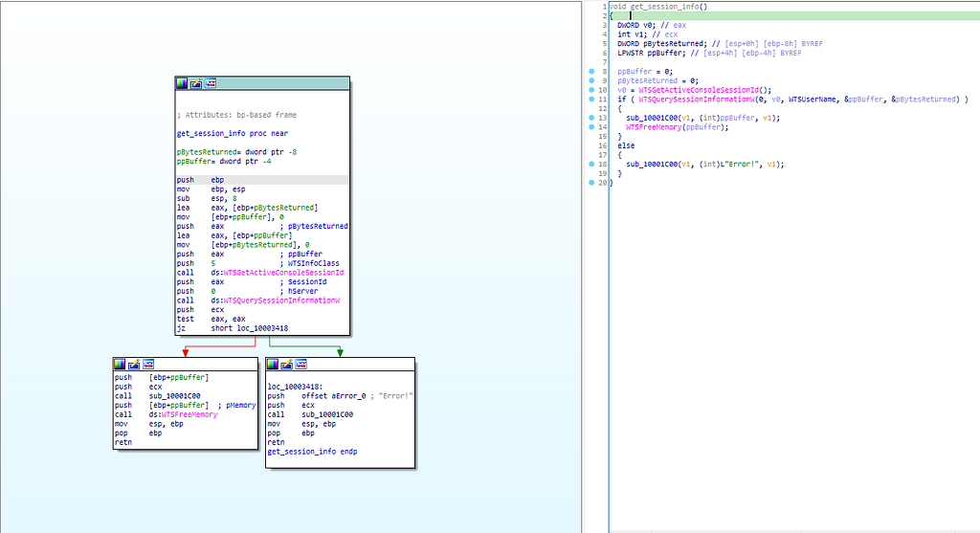The image size is (980, 533).
Task: Click 'call sub_10001C00' in left node
Action: click(158, 395)
